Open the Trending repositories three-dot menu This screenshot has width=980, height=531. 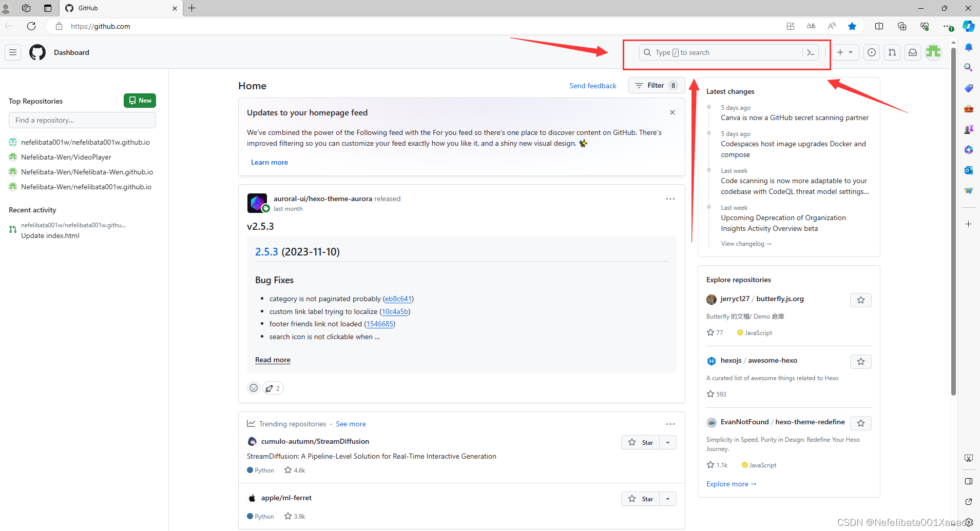coord(670,424)
